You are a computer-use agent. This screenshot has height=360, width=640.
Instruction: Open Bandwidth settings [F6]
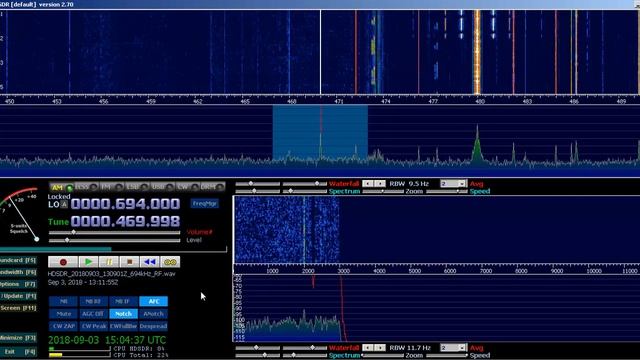point(18,272)
